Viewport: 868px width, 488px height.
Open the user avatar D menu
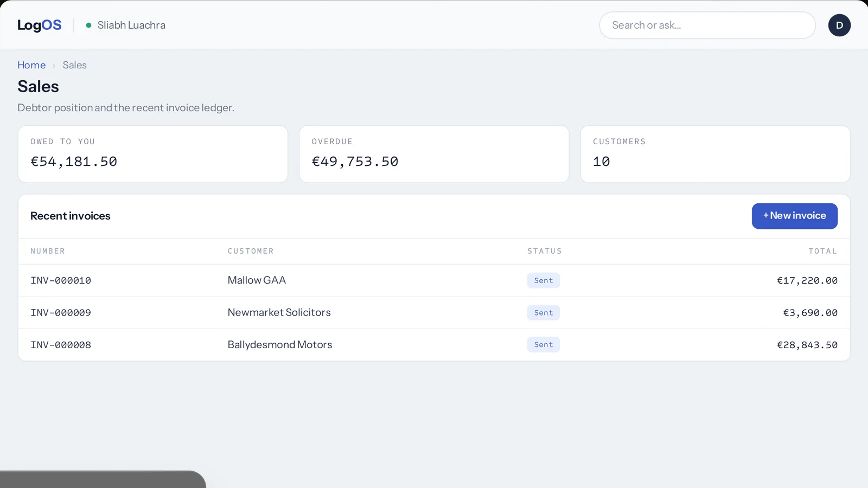[839, 25]
